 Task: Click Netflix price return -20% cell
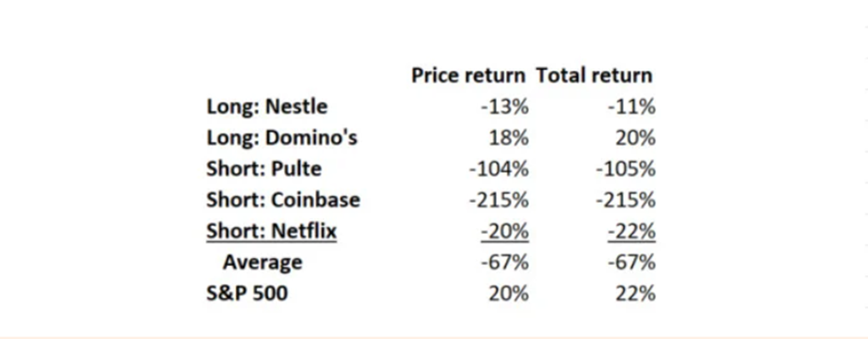click(x=504, y=231)
